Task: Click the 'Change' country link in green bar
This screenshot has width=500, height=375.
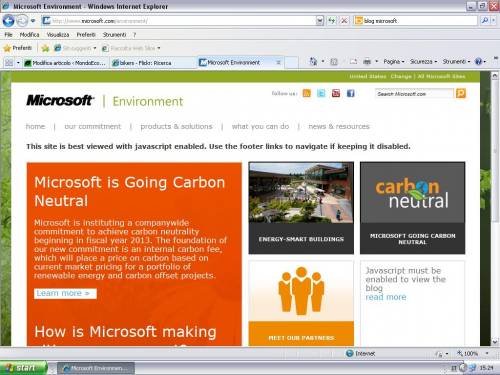Action: click(401, 76)
